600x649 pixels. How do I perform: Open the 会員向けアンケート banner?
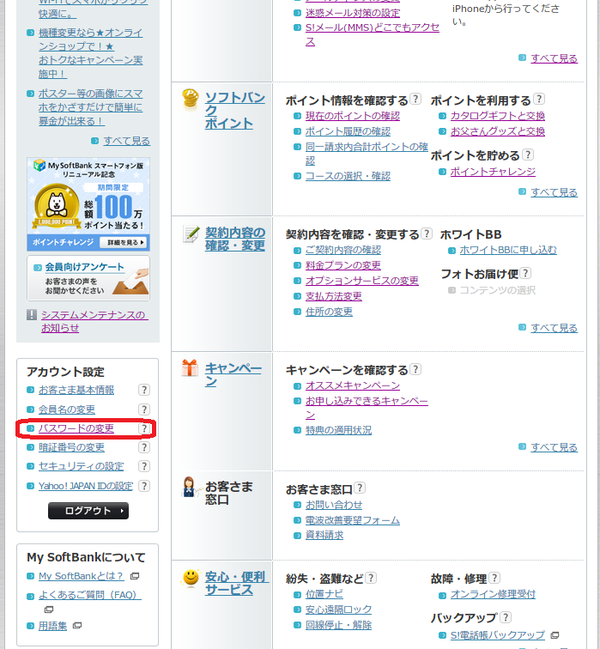[88, 278]
